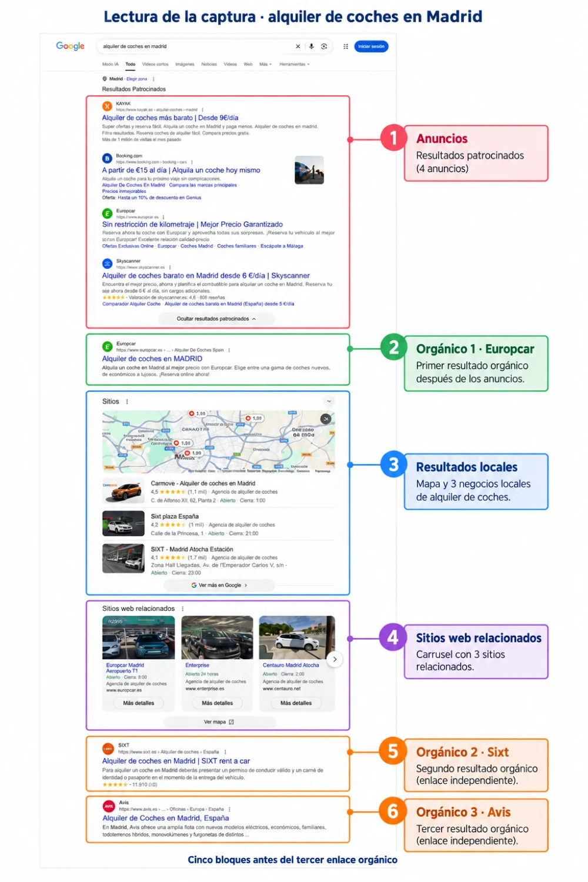This screenshot has height=882, width=588.
Task: Click 'Más detalles' under Enterprise
Action: coord(217,703)
